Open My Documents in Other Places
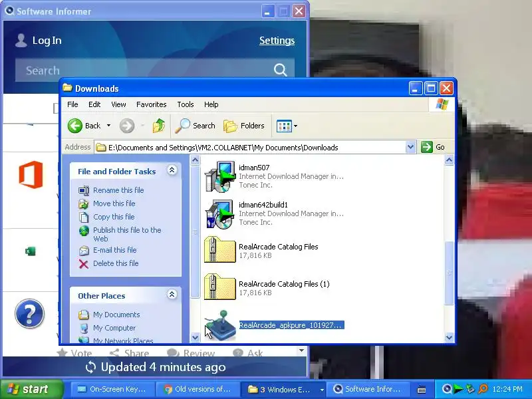This screenshot has height=399, width=532. pos(116,315)
